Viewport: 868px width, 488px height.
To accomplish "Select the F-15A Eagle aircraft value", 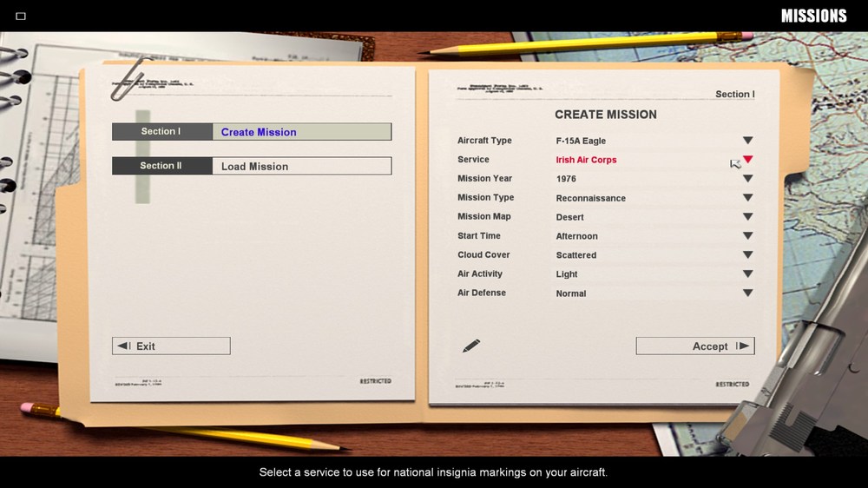I will 581,141.
